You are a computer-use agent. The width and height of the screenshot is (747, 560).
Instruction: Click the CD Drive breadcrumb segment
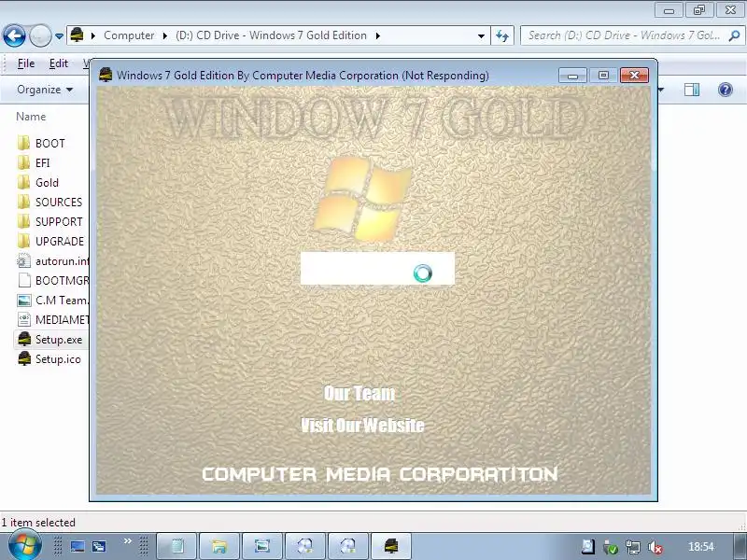coord(271,35)
